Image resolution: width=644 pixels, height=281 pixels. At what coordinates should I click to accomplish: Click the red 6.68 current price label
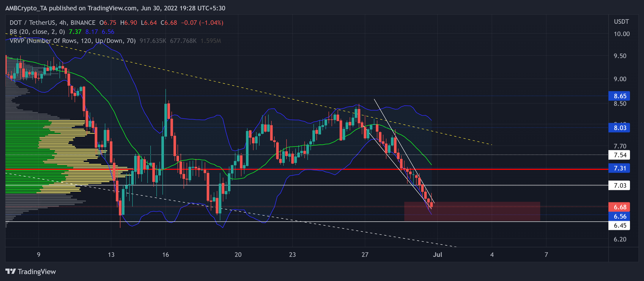coord(619,207)
